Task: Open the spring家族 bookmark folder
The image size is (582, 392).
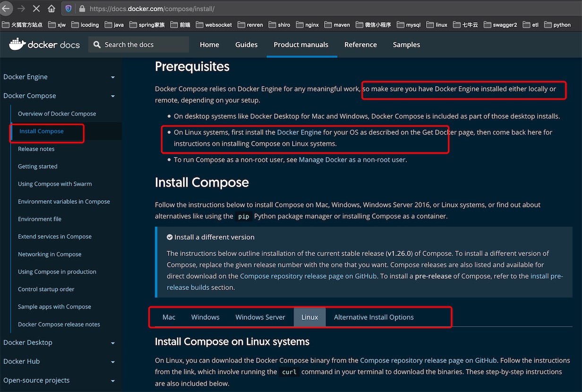Action: [147, 25]
